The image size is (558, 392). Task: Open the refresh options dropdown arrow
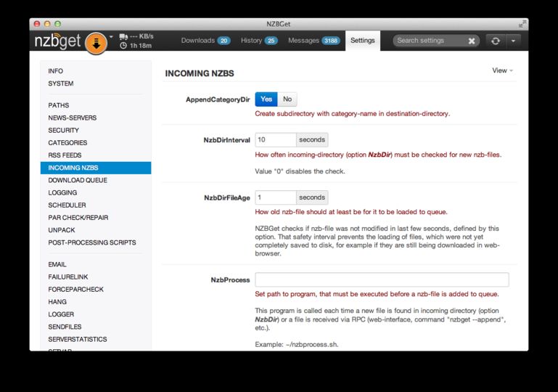[513, 41]
